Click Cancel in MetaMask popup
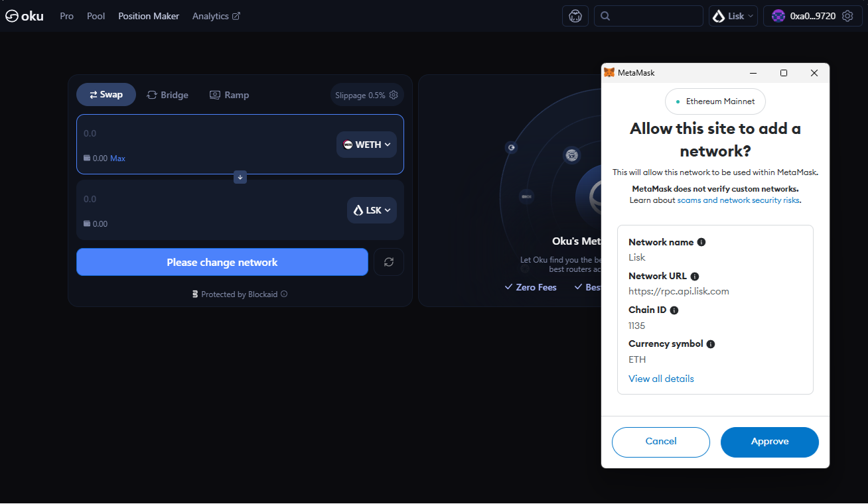Screen dimensions: 868x504 661,442
